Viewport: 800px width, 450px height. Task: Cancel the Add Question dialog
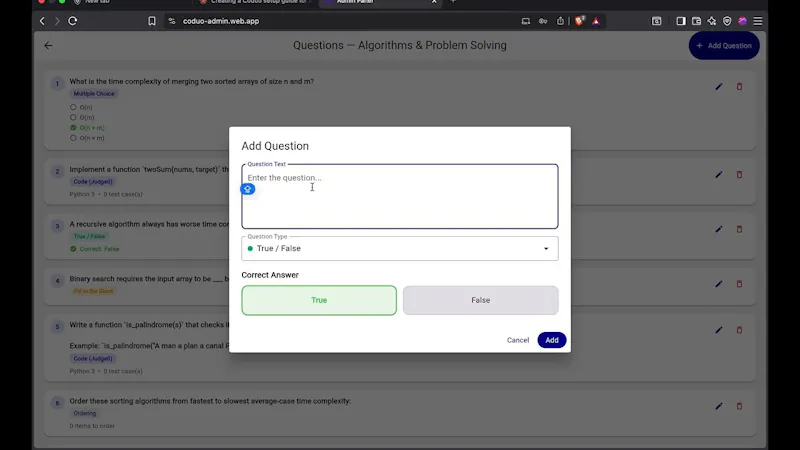point(518,340)
